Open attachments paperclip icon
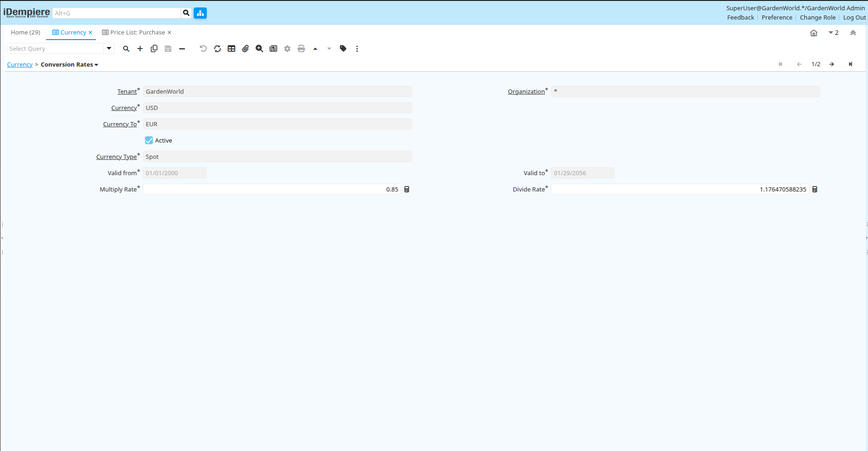 (x=245, y=48)
